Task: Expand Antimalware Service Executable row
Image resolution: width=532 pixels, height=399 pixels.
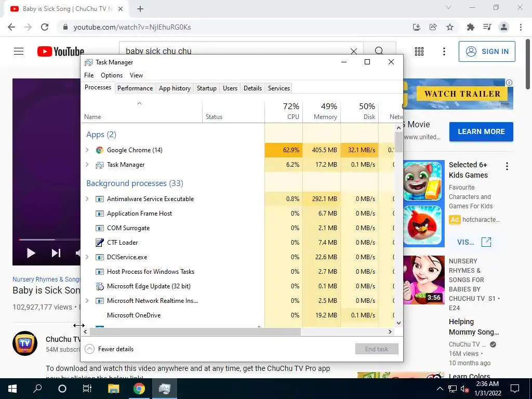Action: pos(87,199)
